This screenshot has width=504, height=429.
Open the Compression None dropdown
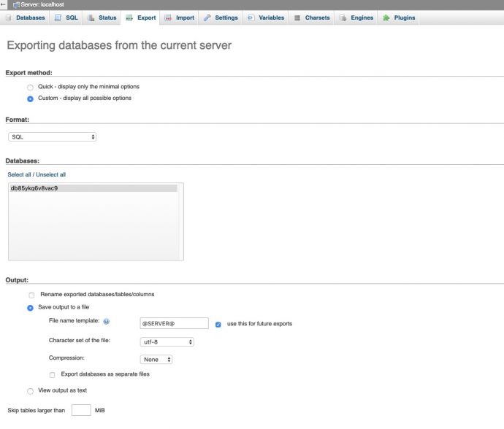tap(156, 359)
